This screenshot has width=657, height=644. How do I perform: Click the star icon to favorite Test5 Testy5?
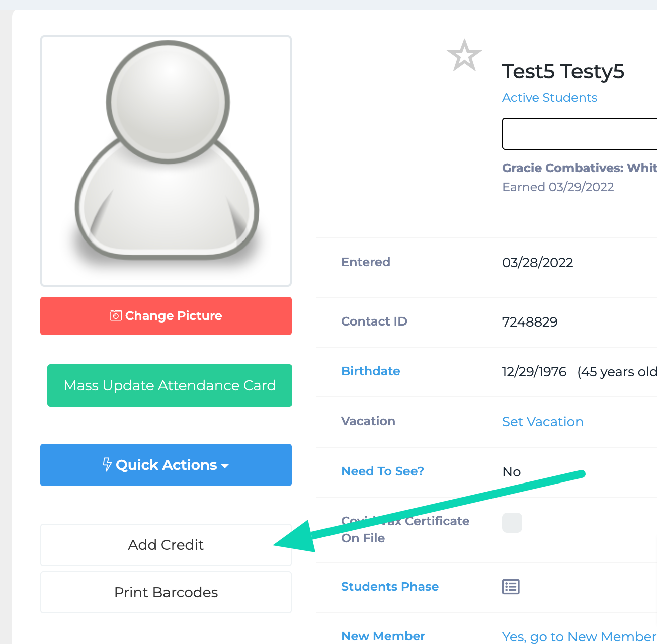[x=464, y=55]
